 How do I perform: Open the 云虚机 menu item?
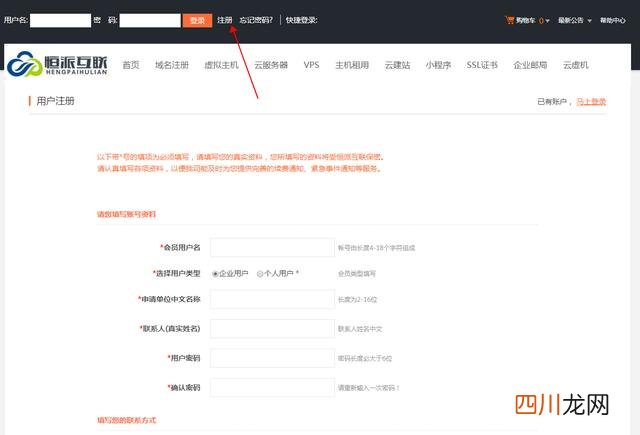(x=576, y=65)
